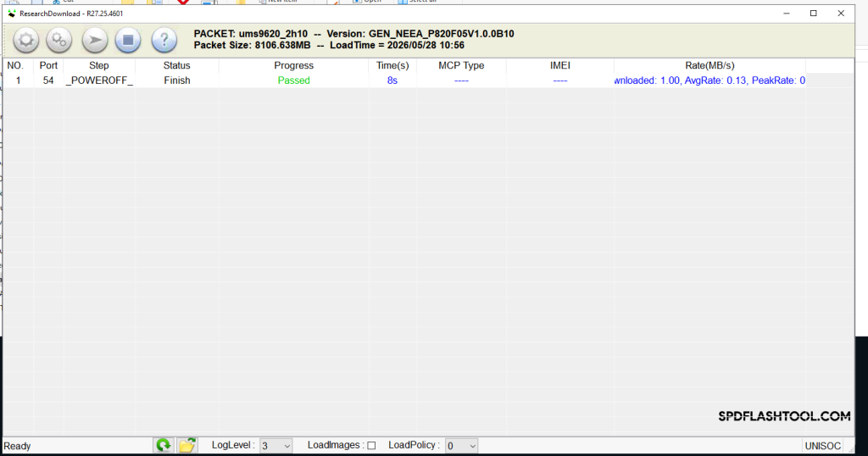
Task: Click the Load Packet gear icon
Action: pos(25,41)
